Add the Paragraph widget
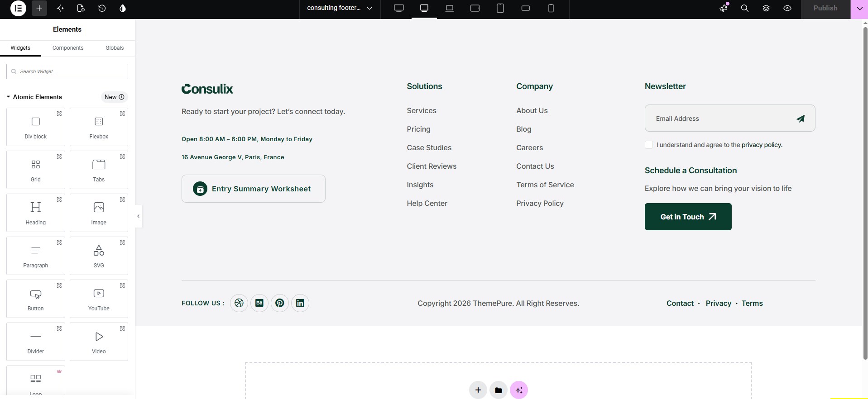Screen dimensions: 868x399 [x=36, y=256]
